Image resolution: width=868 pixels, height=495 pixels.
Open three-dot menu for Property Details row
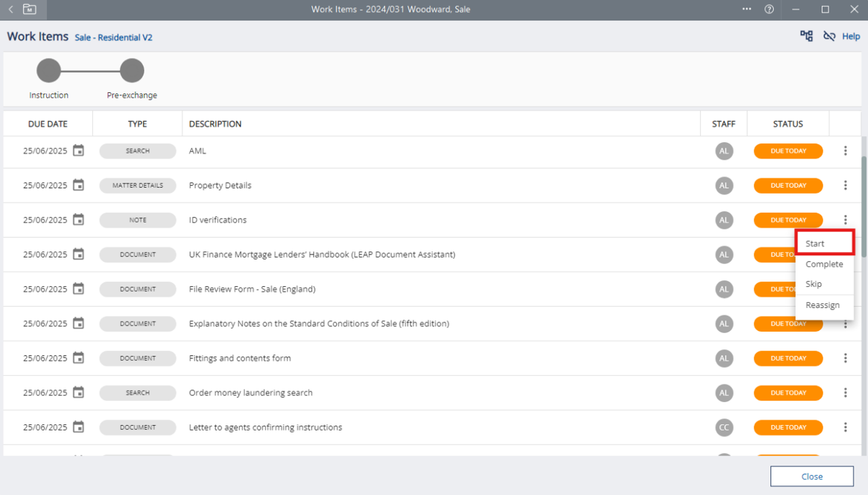(x=845, y=186)
